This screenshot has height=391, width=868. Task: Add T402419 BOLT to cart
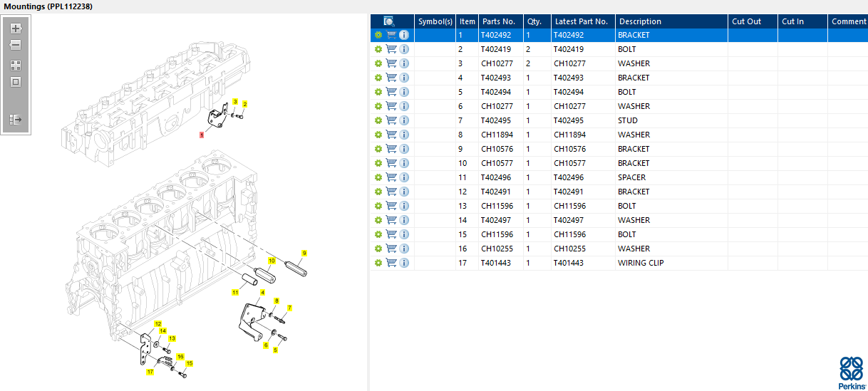(391, 49)
